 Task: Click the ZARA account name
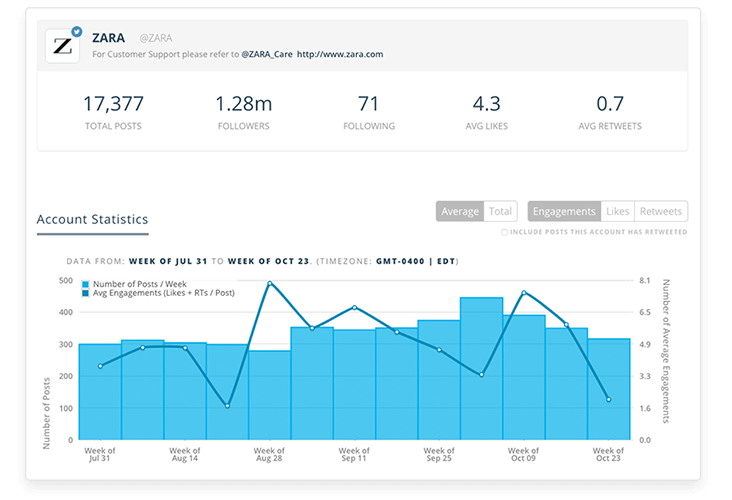(x=108, y=38)
